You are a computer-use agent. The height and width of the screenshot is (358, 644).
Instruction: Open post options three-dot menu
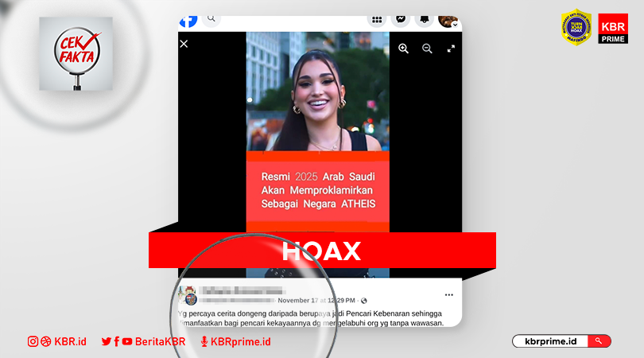(x=449, y=294)
